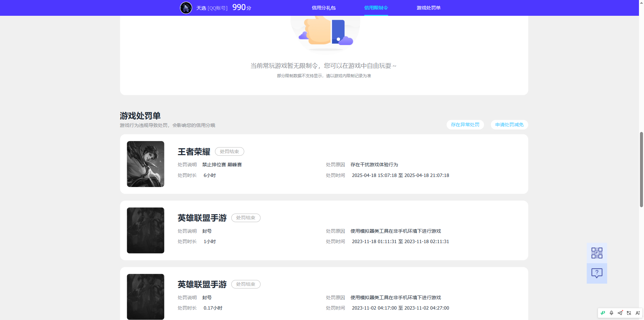644x320 pixels.
Task: Click the 禁止排位赛 巅峰赛 penalty description
Action: [x=222, y=165]
